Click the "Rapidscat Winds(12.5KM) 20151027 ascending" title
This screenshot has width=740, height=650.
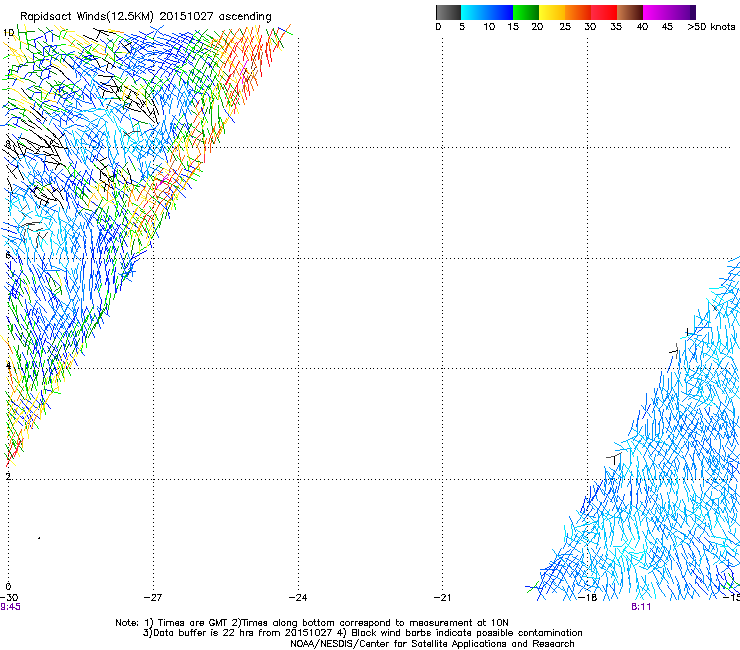point(146,17)
